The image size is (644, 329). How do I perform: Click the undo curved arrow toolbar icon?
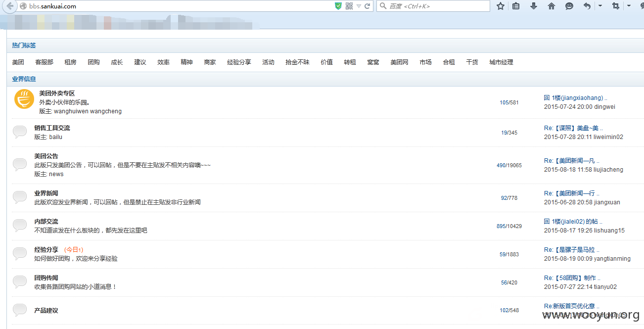587,6
